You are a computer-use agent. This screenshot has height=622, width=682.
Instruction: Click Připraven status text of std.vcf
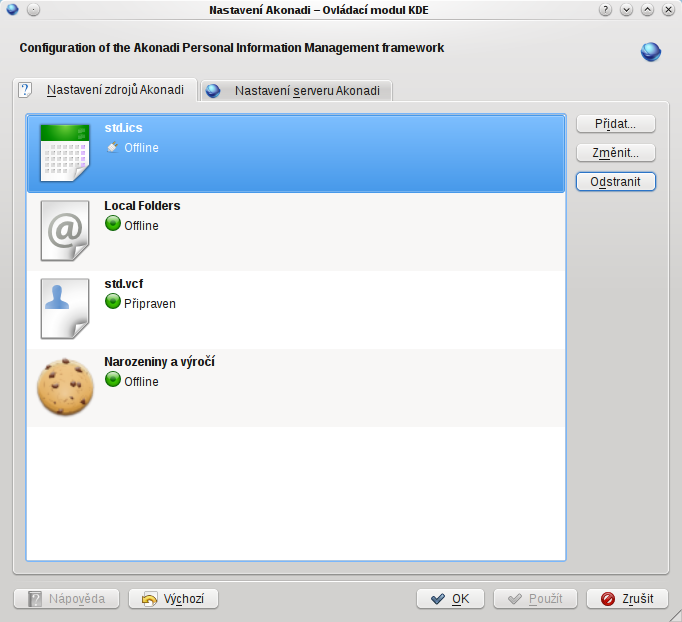click(x=150, y=304)
